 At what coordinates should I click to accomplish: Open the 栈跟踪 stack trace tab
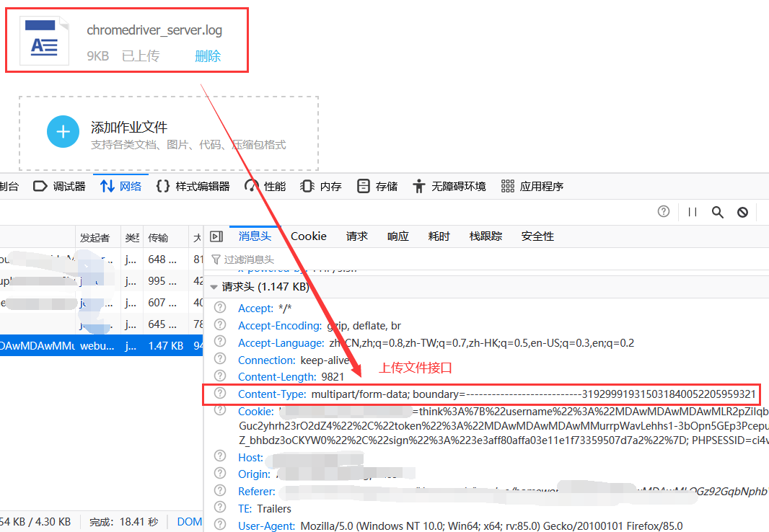pyautogui.click(x=485, y=236)
